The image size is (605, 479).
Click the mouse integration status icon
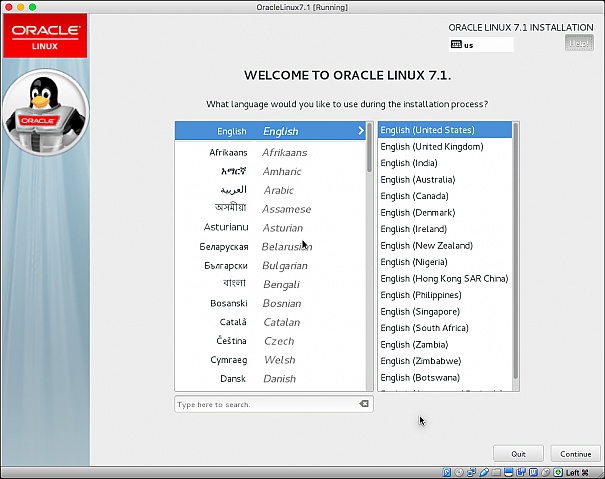click(546, 472)
